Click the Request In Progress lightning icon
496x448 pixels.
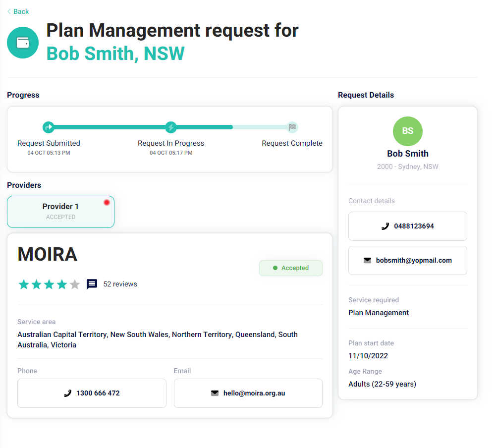tap(171, 127)
